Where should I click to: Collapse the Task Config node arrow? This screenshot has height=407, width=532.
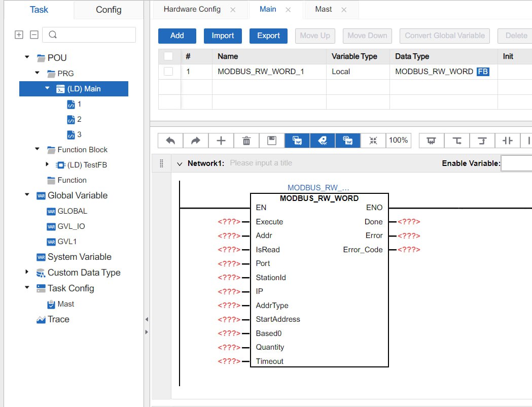[27, 287]
